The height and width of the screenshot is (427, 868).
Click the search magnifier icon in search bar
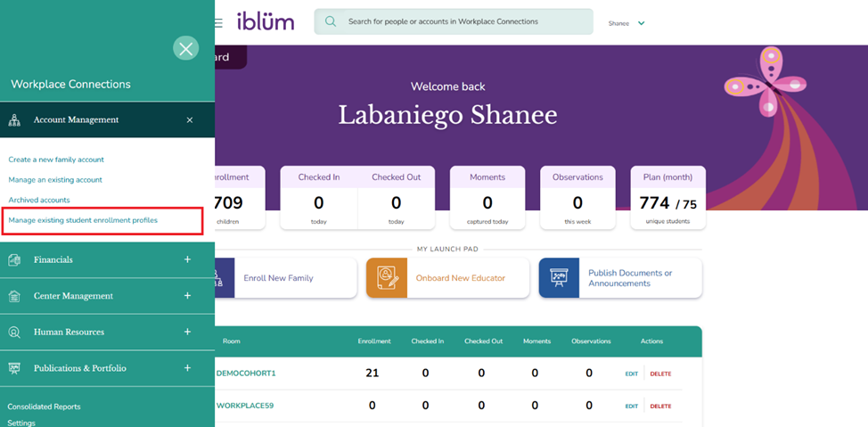pyautogui.click(x=331, y=21)
